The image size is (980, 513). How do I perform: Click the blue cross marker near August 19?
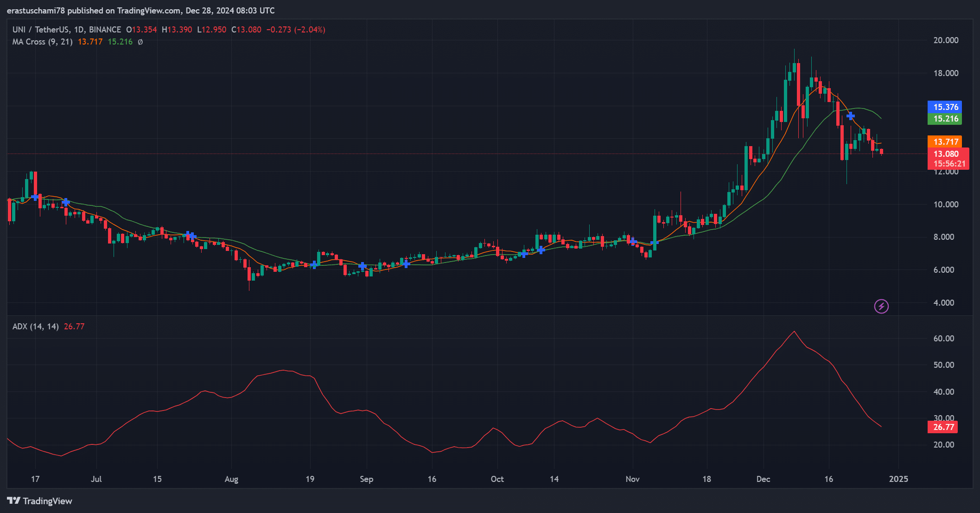point(314,264)
